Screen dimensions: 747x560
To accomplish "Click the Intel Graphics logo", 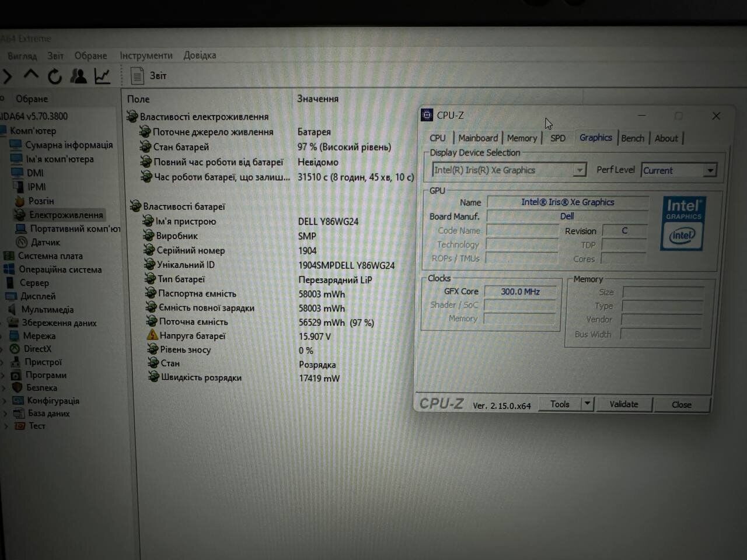I will coord(683,223).
